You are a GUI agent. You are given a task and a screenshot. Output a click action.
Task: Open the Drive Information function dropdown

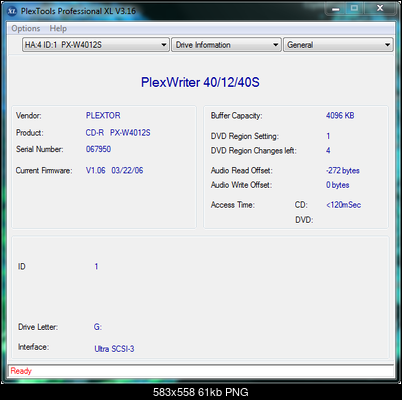pos(226,45)
